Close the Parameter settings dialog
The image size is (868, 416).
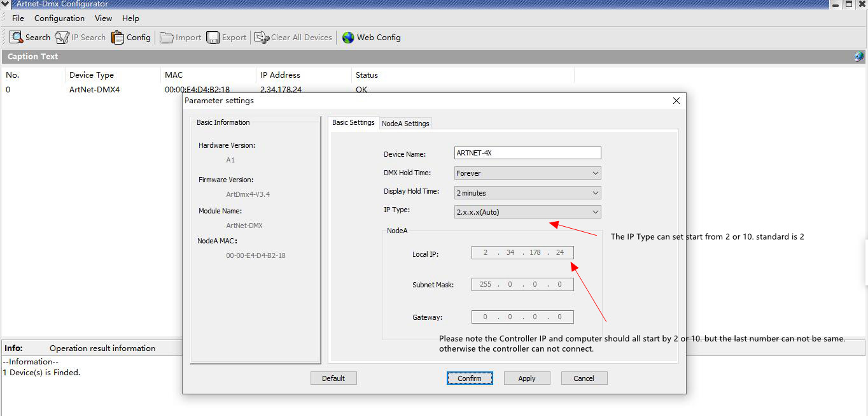tap(676, 101)
